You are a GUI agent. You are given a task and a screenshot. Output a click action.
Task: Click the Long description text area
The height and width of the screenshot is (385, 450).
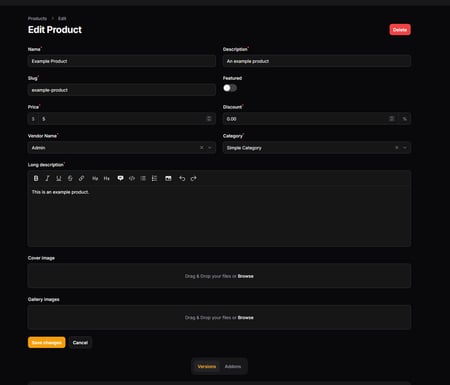click(219, 216)
